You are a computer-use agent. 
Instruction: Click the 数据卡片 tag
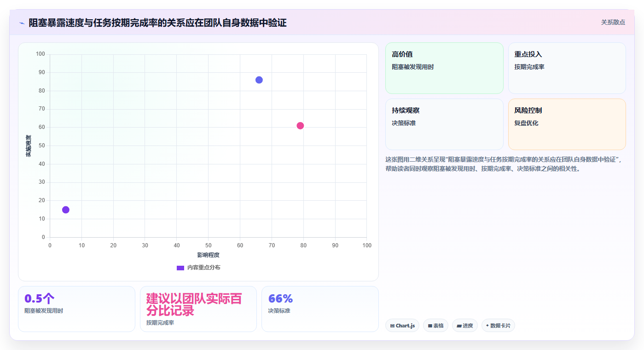pyautogui.click(x=498, y=326)
